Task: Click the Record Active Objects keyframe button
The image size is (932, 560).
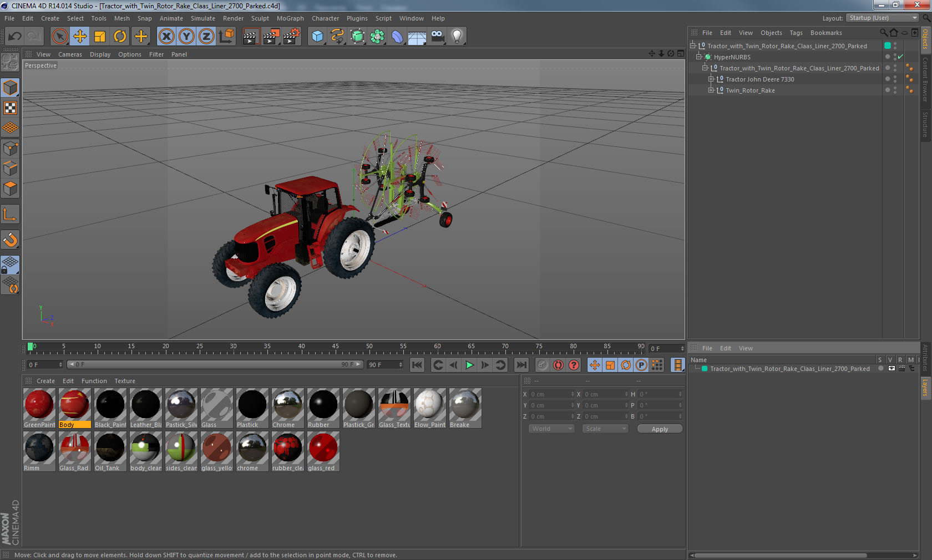Action: tap(543, 365)
